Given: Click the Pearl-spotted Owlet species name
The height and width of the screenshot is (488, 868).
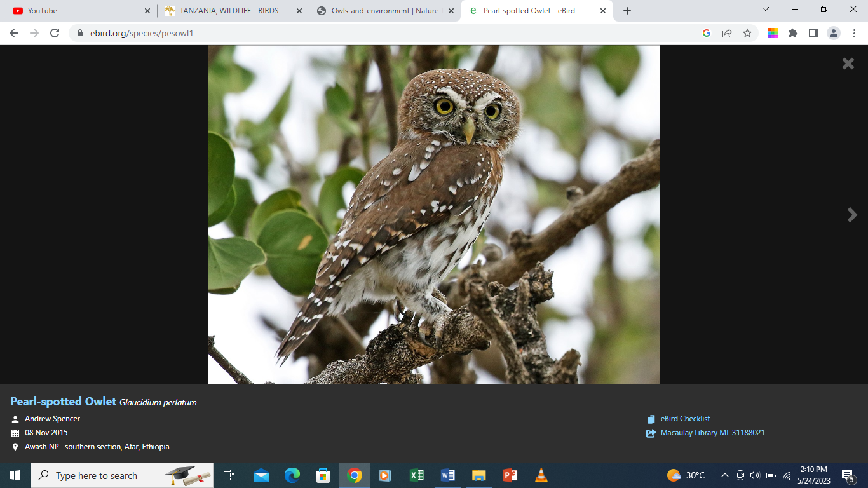Looking at the screenshot, I should click(x=64, y=402).
